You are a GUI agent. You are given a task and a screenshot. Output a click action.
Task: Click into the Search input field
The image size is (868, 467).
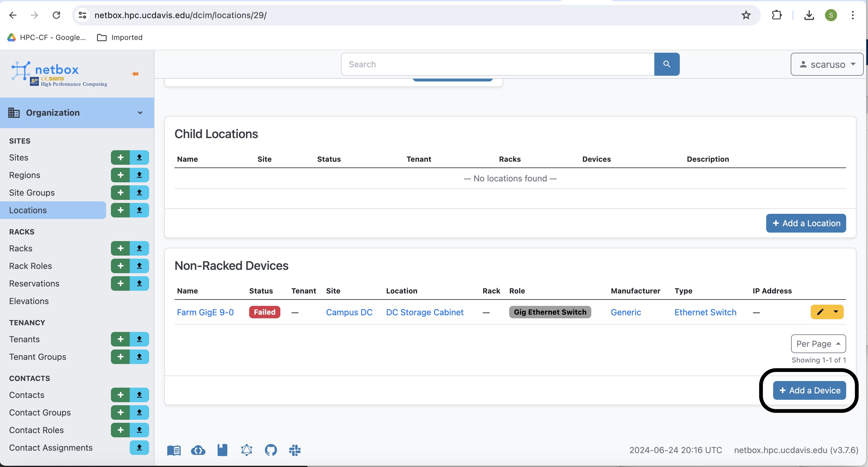(x=497, y=64)
